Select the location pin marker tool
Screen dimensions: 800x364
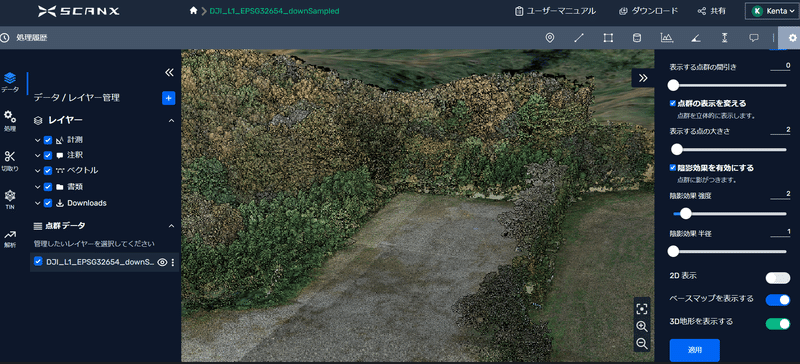point(549,38)
